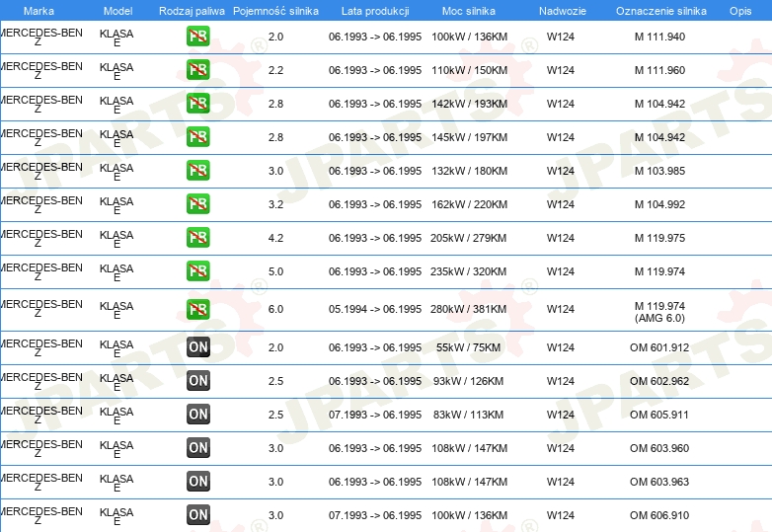This screenshot has height=532, width=772.
Task: Click engine capacity 3.2
Action: tap(275, 204)
